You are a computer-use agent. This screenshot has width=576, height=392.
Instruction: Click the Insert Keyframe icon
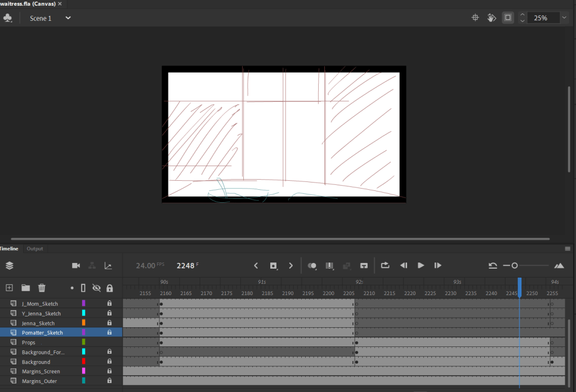click(x=273, y=266)
